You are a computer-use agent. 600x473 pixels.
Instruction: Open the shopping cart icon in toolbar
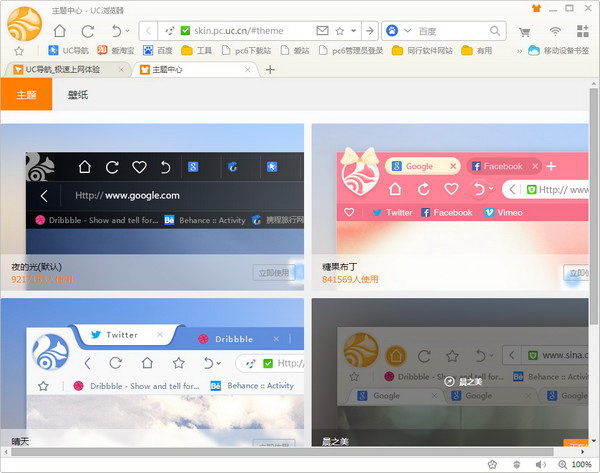click(x=525, y=31)
